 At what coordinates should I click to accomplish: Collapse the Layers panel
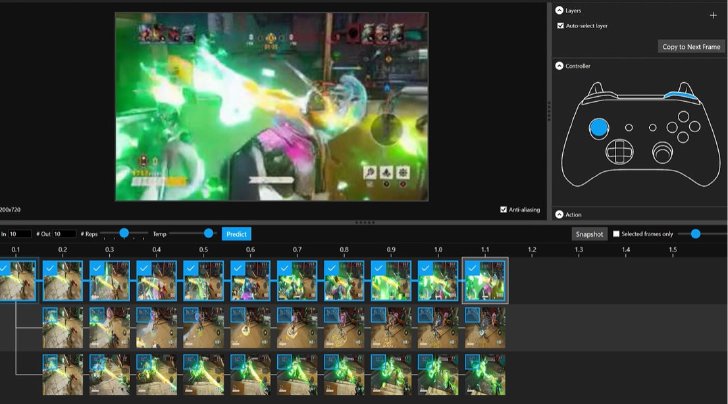tap(559, 10)
